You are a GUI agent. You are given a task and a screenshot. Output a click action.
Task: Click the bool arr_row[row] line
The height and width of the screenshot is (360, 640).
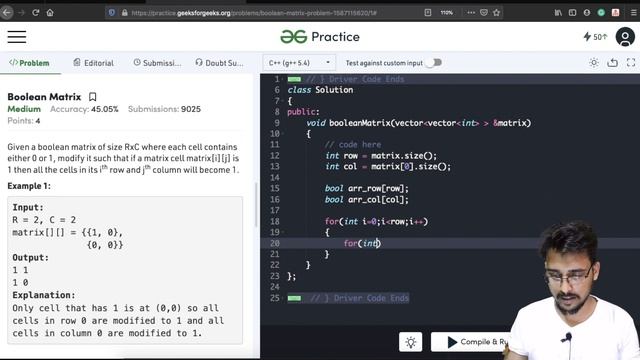coord(367,189)
